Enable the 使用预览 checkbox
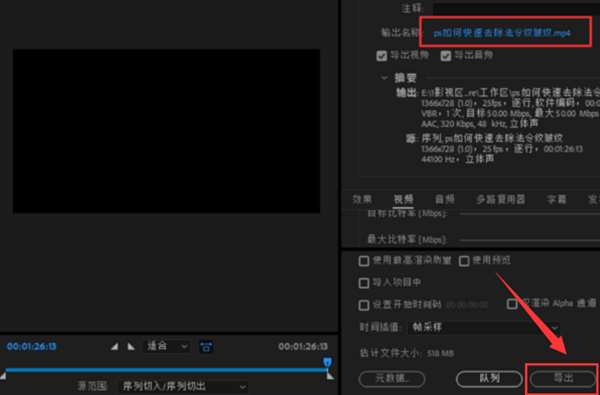This screenshot has height=395, width=600. click(464, 261)
